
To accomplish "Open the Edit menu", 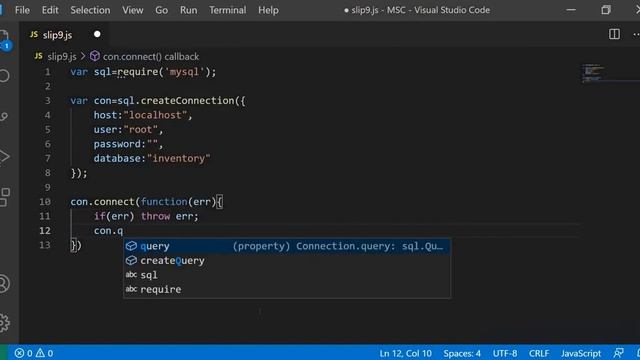I will [x=50, y=10].
